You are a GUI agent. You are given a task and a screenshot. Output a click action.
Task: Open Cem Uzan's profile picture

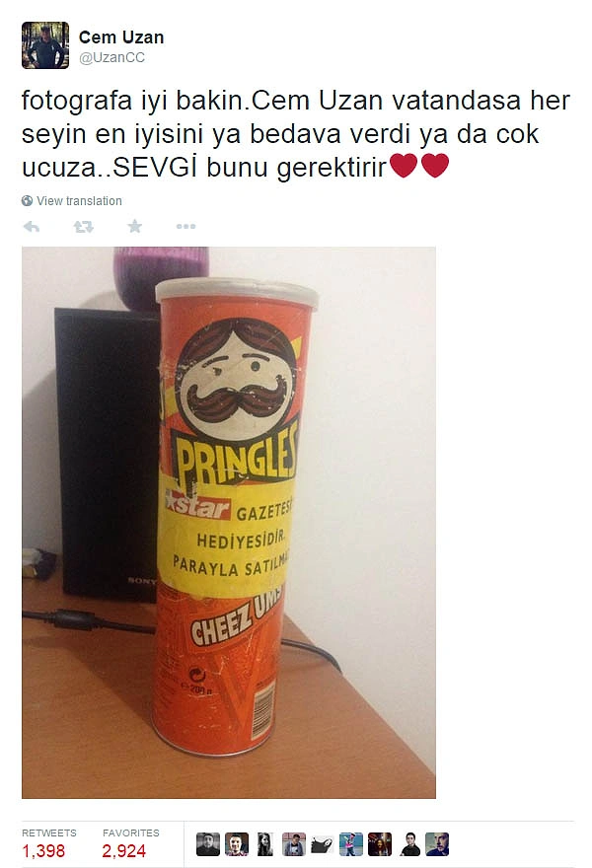click(x=45, y=45)
